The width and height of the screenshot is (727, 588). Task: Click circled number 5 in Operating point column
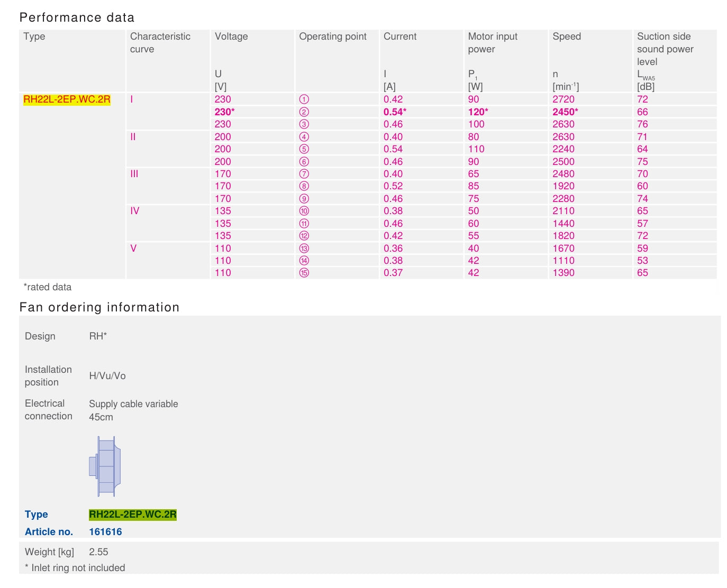pyautogui.click(x=304, y=149)
